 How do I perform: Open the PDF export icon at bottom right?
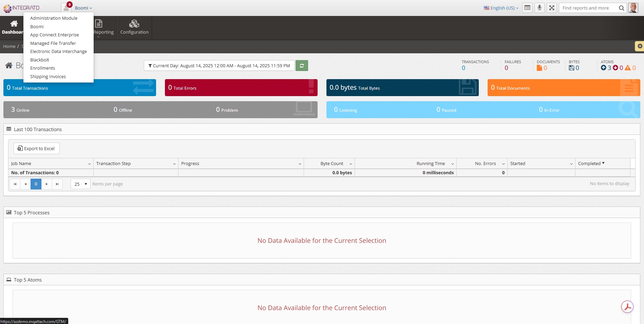pos(627,307)
